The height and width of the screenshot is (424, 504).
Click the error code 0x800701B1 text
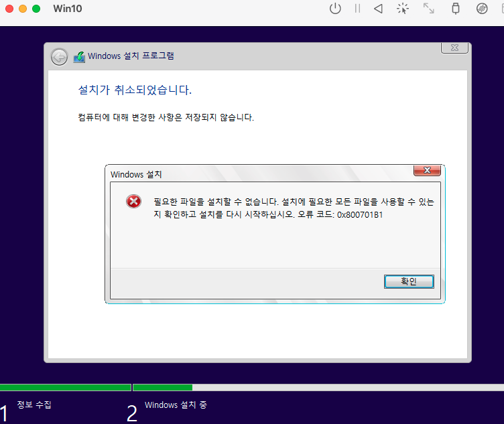pos(360,215)
